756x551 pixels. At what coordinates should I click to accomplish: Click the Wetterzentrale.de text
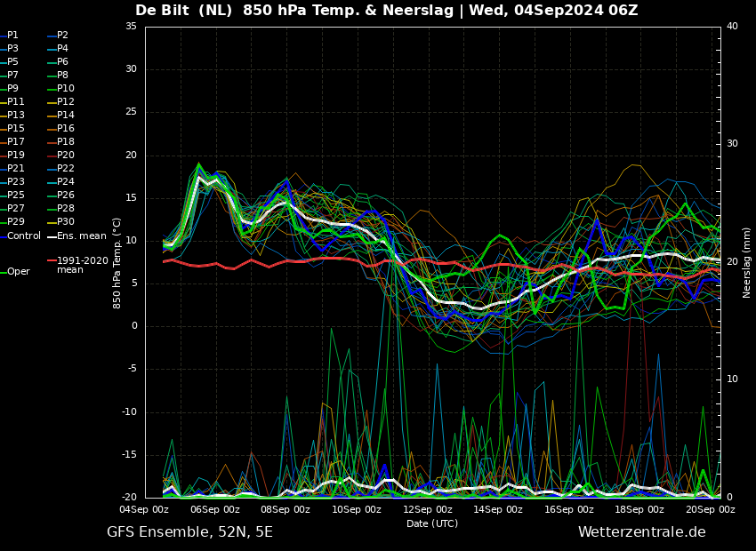pyautogui.click(x=641, y=532)
